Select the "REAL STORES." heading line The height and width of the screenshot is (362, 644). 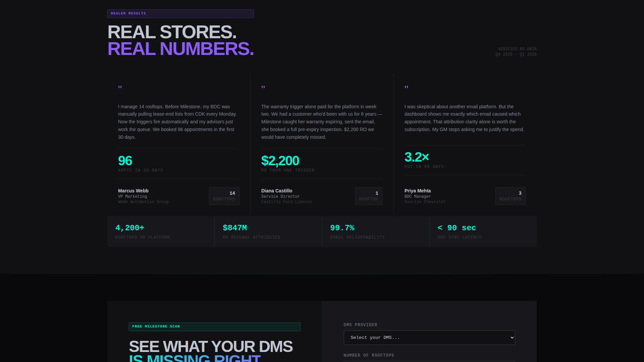point(172,32)
